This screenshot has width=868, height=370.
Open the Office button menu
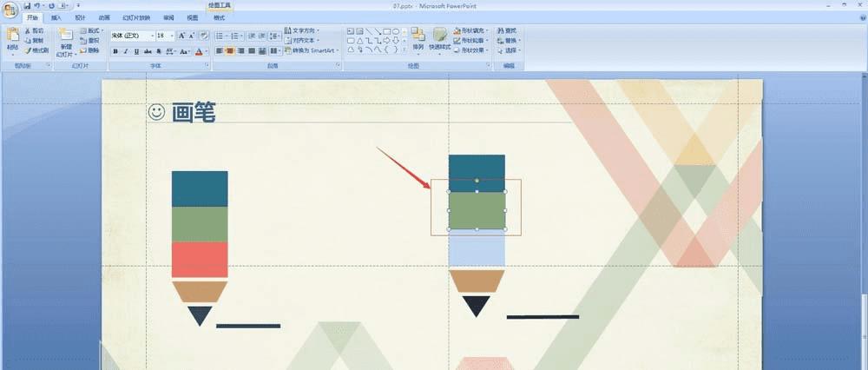(x=10, y=10)
